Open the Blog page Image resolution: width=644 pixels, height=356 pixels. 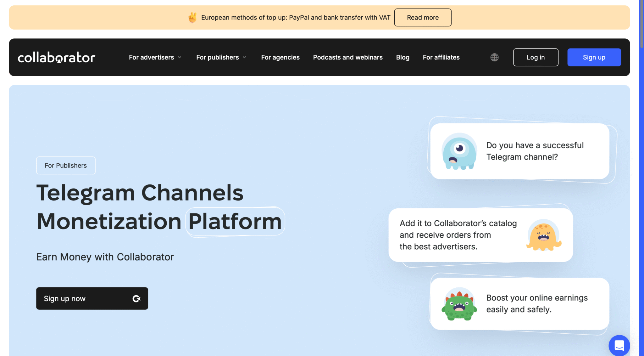tap(402, 57)
